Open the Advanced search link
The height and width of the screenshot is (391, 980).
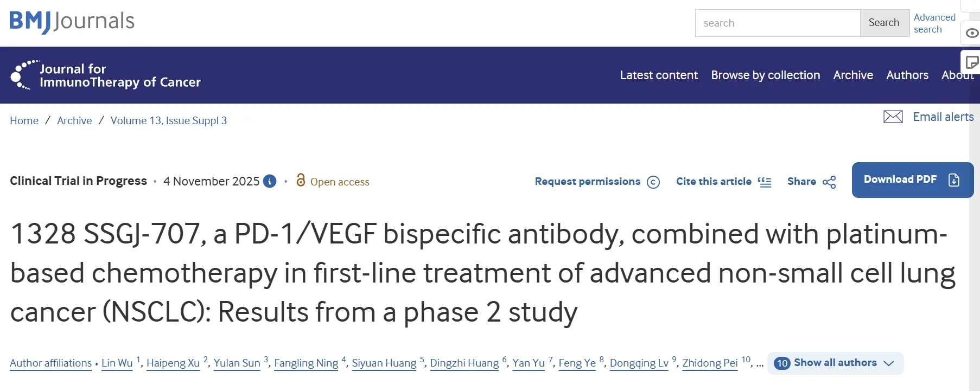[934, 23]
